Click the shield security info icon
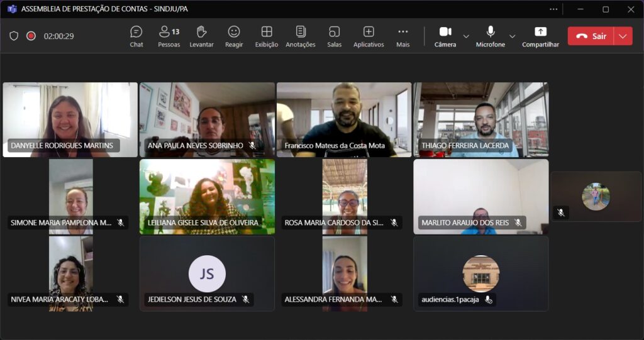This screenshot has height=340, width=644. tap(14, 36)
